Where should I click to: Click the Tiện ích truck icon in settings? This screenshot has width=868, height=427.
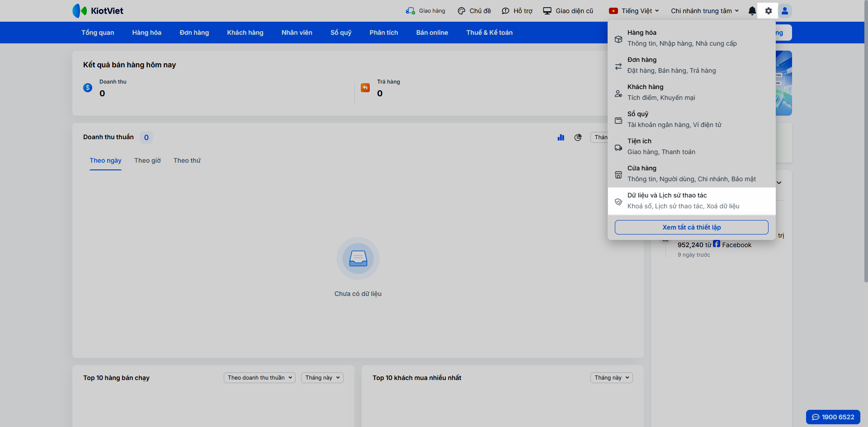pos(618,147)
